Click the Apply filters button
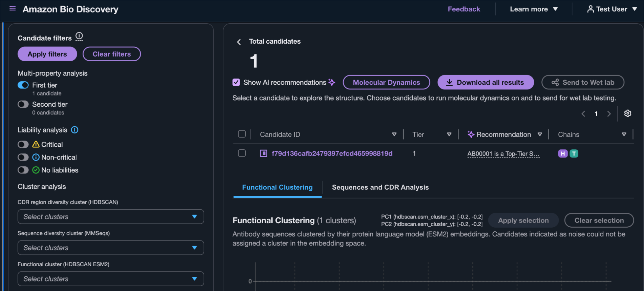The height and width of the screenshot is (291, 644). pos(47,54)
